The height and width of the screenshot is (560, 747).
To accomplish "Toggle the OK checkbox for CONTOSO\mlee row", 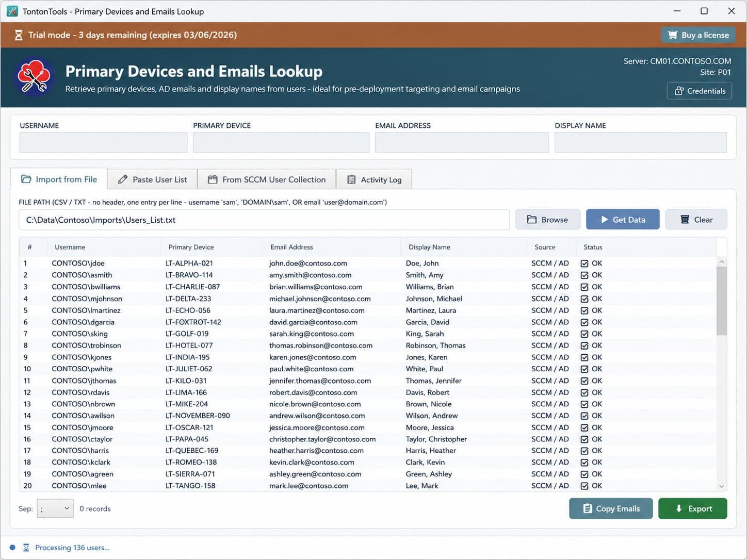I will tap(584, 486).
